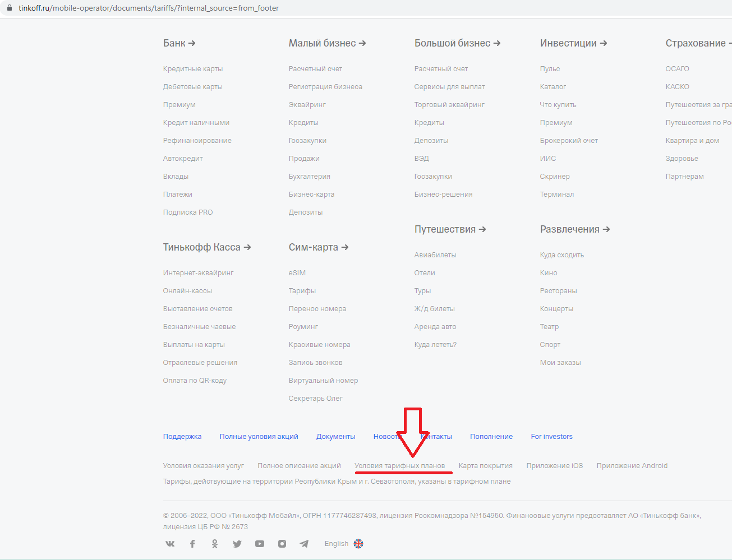The width and height of the screenshot is (732, 560).
Task: Open the ОСАГО insurance link
Action: (678, 69)
